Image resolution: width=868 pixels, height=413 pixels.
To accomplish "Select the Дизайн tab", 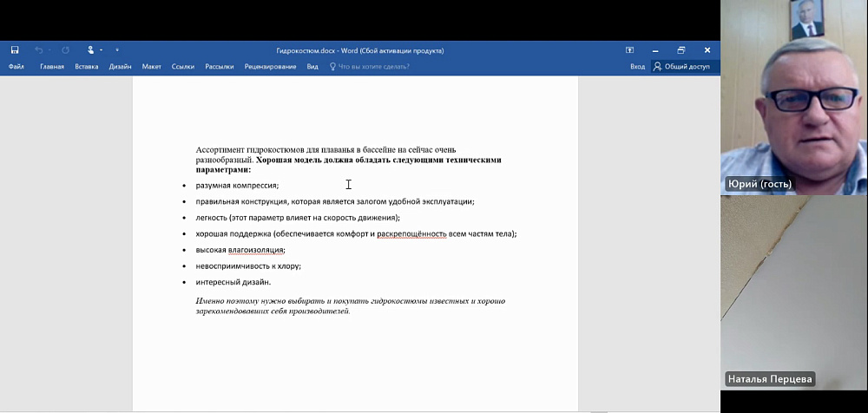I will (121, 66).
